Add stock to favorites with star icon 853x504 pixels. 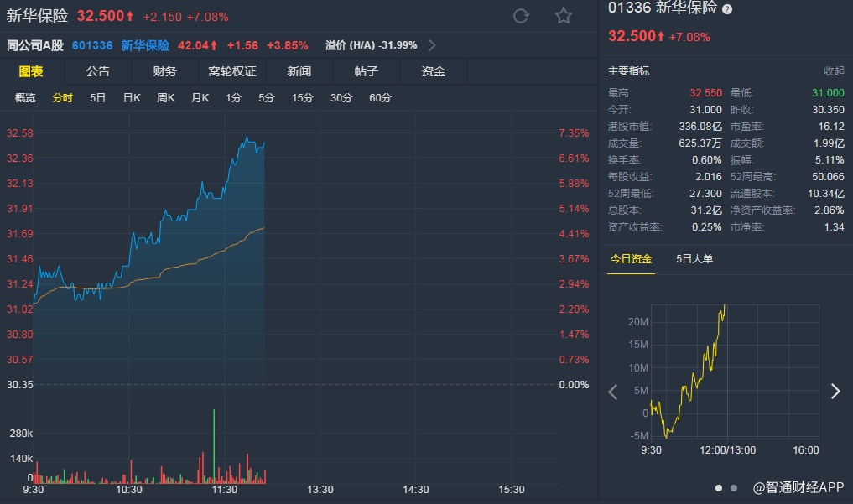click(x=564, y=16)
